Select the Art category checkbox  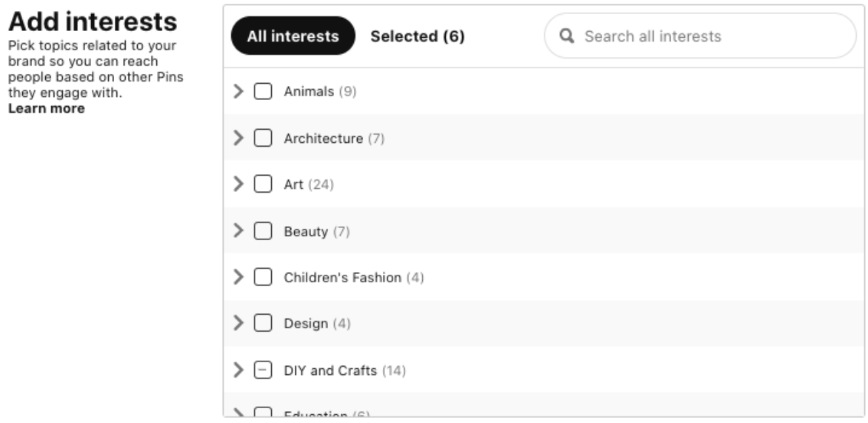tap(263, 184)
